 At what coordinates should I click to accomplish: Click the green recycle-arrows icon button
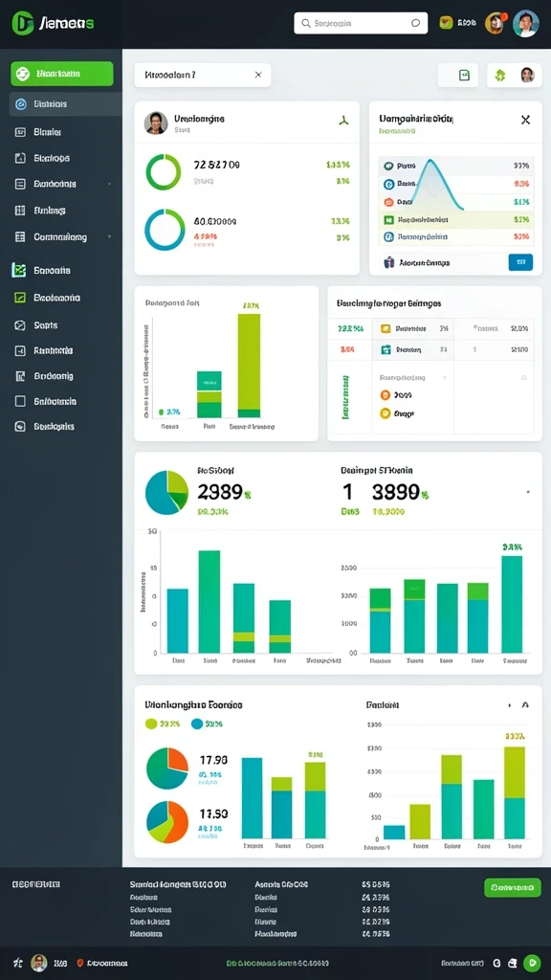click(499, 76)
